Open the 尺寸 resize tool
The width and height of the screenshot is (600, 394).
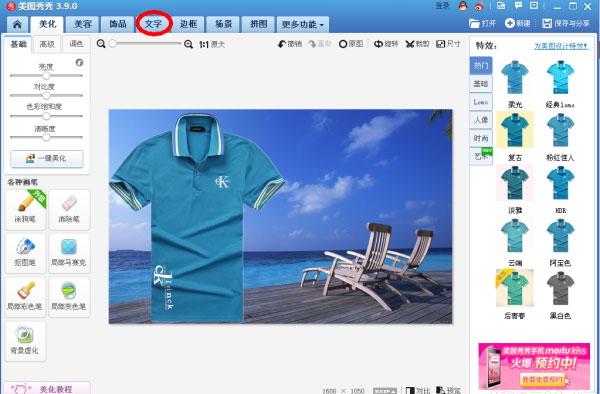[x=448, y=44]
